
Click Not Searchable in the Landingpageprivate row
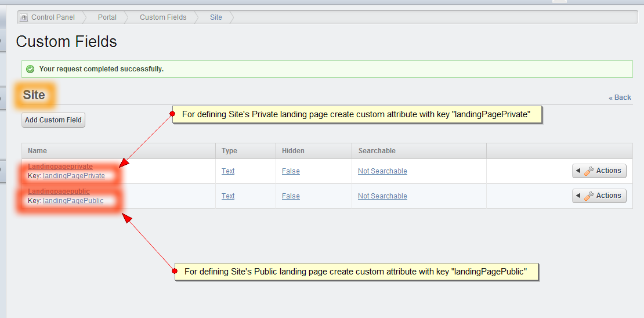382,171
